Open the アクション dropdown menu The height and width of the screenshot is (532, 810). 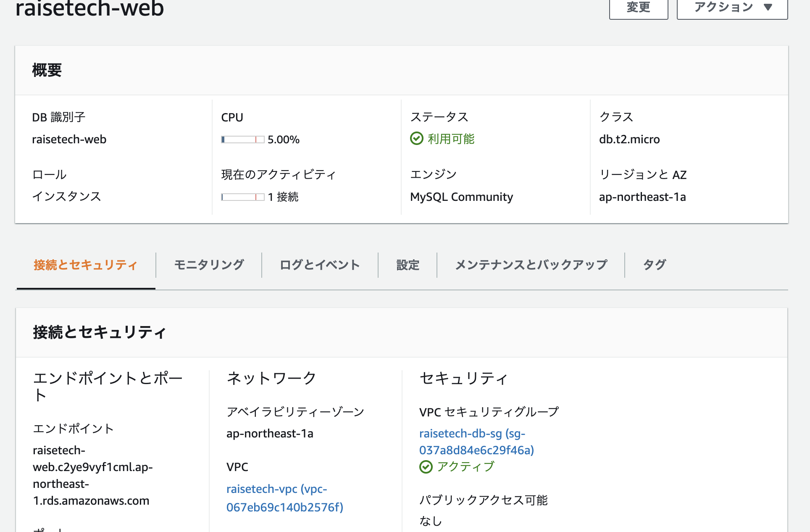(x=732, y=7)
